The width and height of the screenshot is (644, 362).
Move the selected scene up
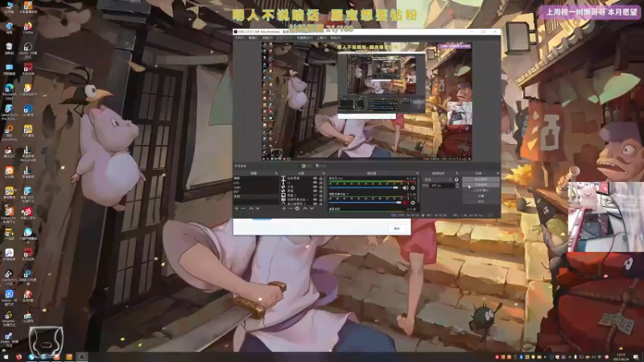(x=251, y=208)
